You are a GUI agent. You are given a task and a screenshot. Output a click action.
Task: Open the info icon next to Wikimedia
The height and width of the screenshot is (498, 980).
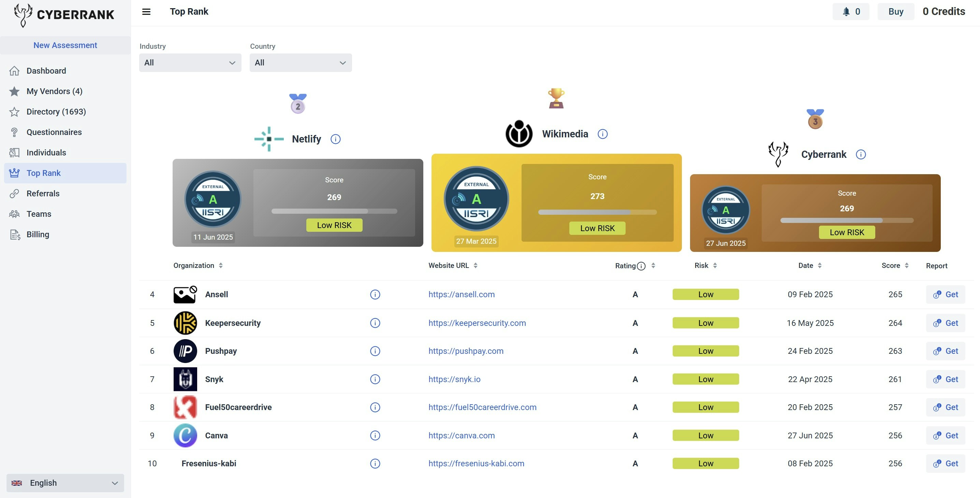pos(602,134)
